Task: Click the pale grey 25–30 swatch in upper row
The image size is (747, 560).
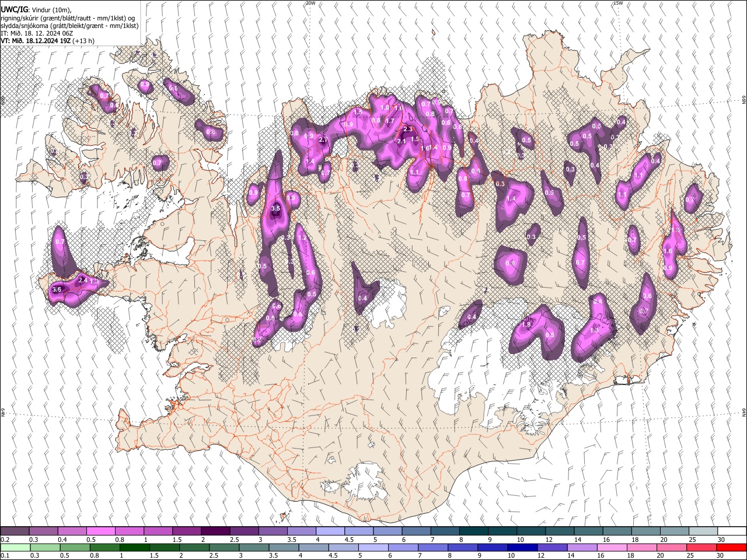Action: pos(703,531)
